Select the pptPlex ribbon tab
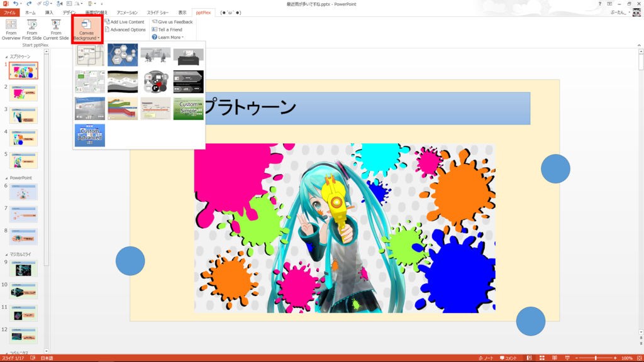The width and height of the screenshot is (644, 362). (203, 13)
